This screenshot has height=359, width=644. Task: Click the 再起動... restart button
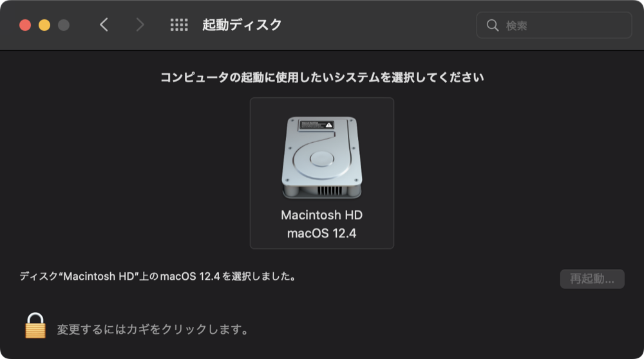pyautogui.click(x=592, y=279)
